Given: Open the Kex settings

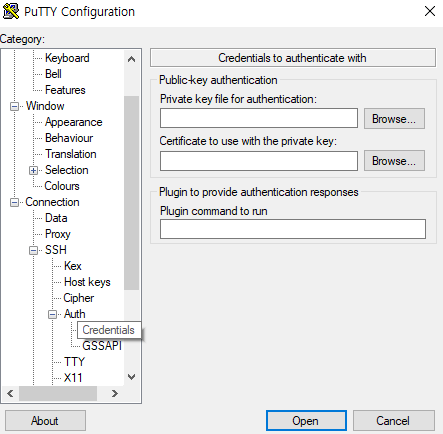Looking at the screenshot, I should click(73, 266).
